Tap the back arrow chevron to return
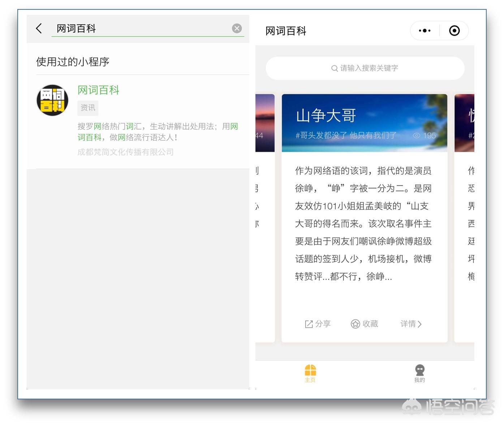Screen dimensions: 504x425 pos(39,29)
